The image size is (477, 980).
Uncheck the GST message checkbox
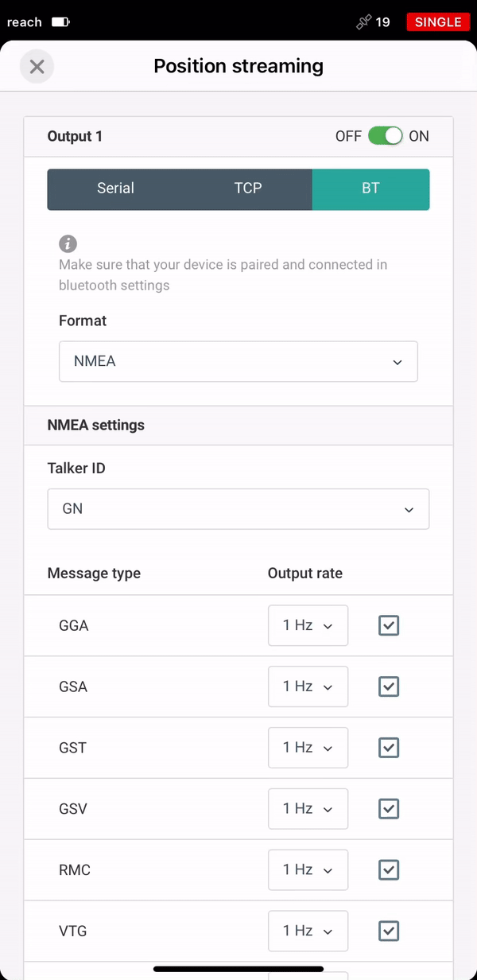point(389,748)
